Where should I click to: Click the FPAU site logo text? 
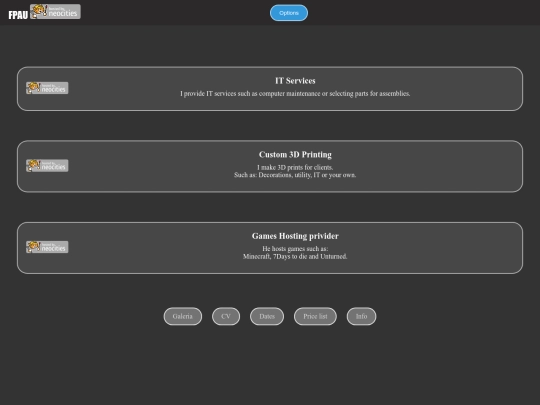18,15
